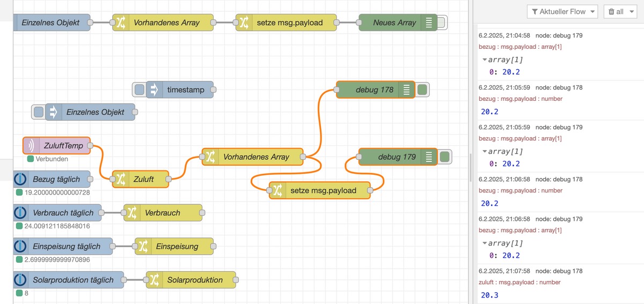Click the shuffle icon on highlighted setze msg.payload

(x=277, y=190)
